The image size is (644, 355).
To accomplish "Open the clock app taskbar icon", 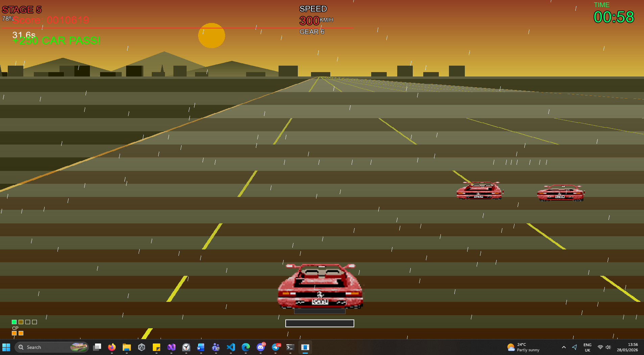I will 186,347.
